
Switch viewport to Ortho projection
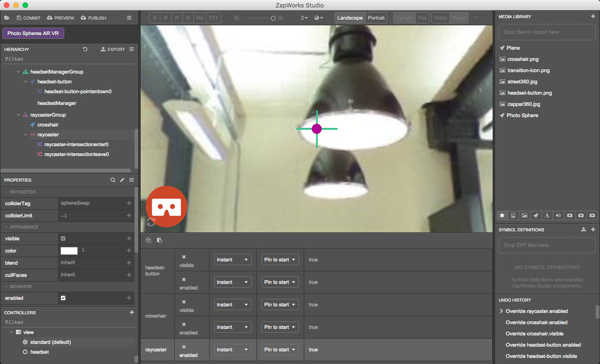point(441,18)
